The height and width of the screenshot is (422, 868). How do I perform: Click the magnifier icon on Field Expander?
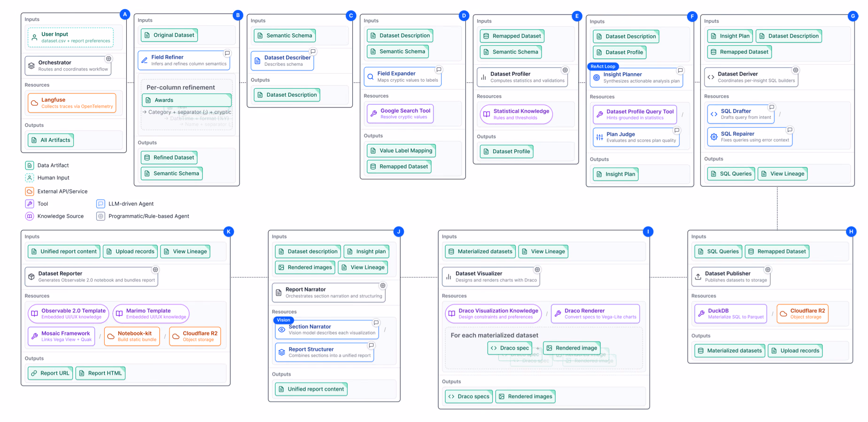[371, 77]
